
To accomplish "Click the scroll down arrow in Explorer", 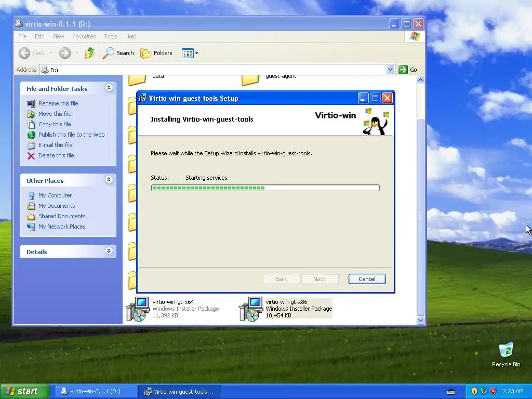I will (x=421, y=320).
